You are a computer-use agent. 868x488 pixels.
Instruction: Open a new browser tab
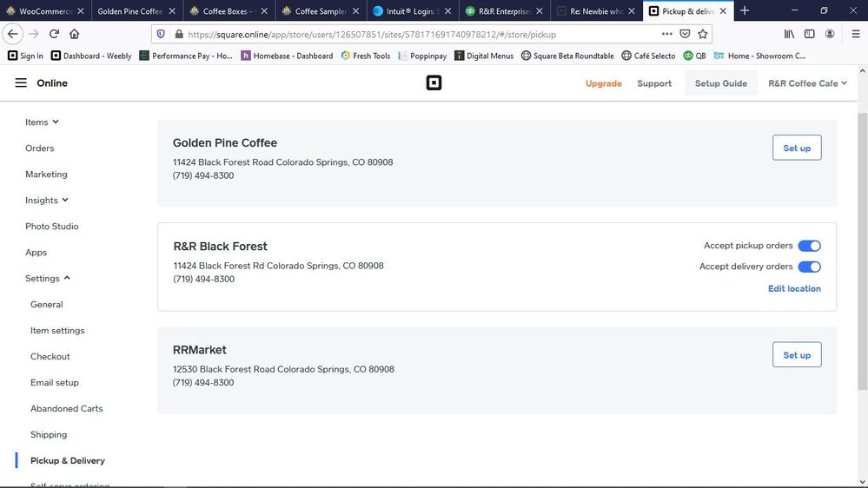pos(745,11)
